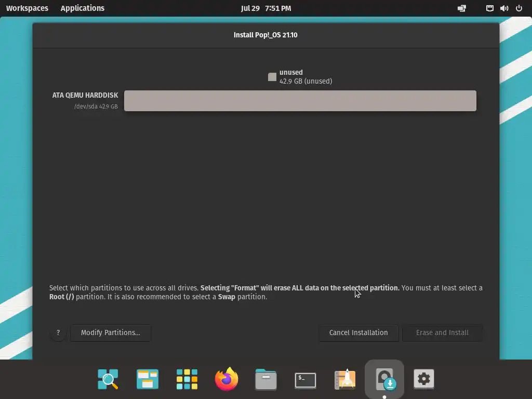Click the question mark help button

58,333
